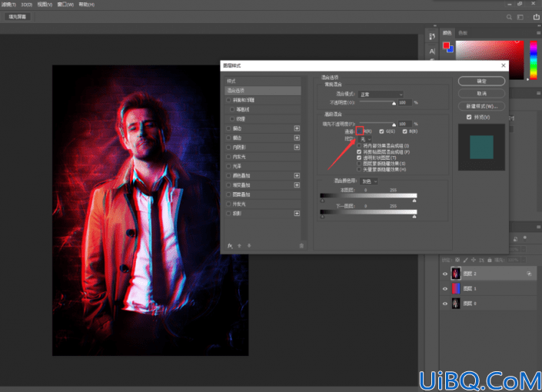Screen dimensions: 542x392
Task: Open the 滤镜(T) menu
Action: click(x=8, y=5)
